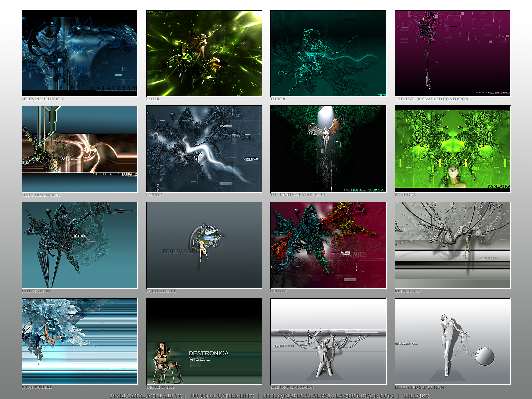Viewport: 532px width, 399px height.
Task: View The Limits of Your Soul thumbnail
Action: [x=328, y=149]
